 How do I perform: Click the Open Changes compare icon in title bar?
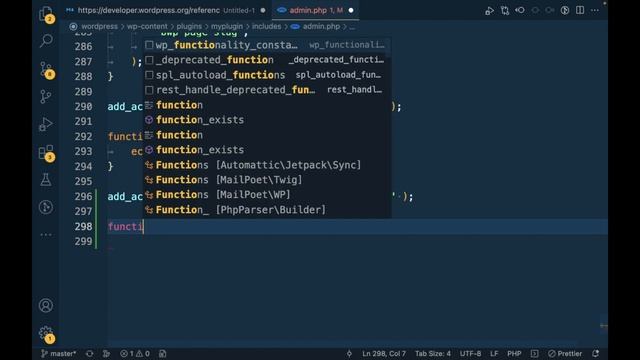coord(505,10)
